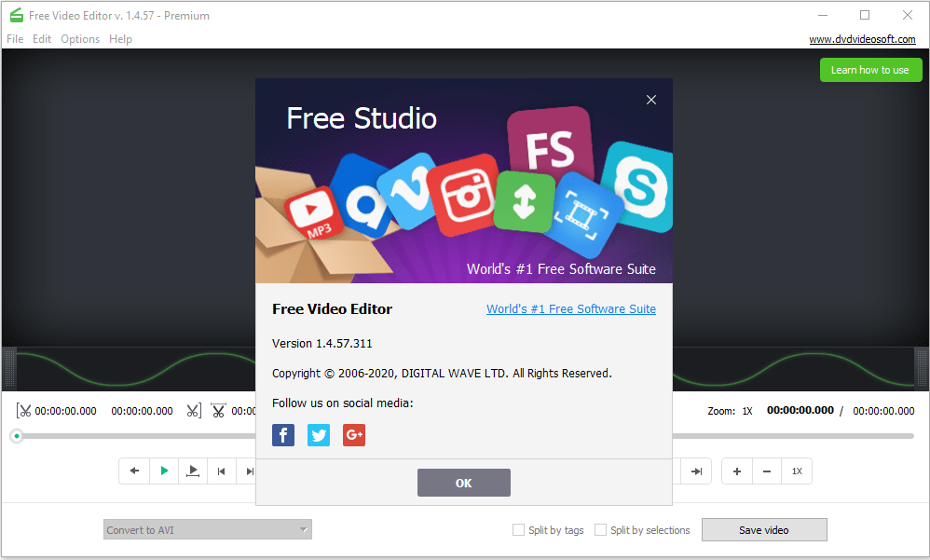Click the Save video button
930x560 pixels.
764,530
